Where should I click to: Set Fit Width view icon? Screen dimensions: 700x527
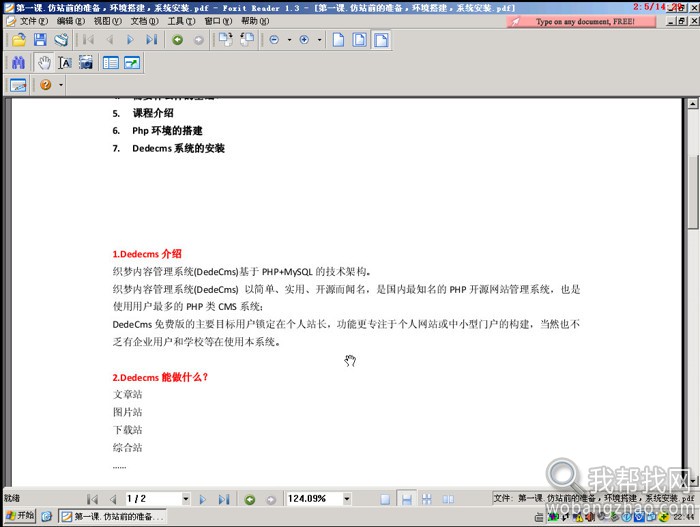[x=381, y=40]
